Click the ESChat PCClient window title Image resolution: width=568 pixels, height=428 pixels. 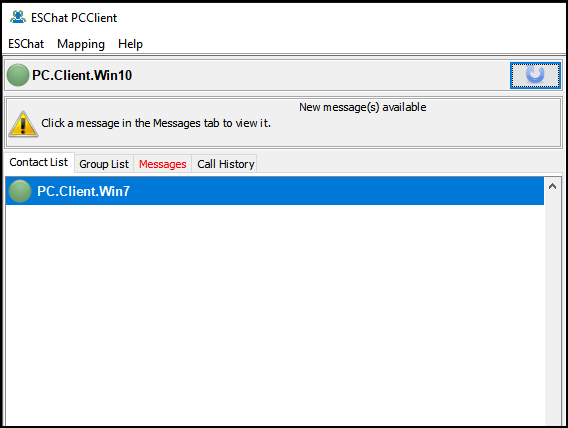pos(74,17)
